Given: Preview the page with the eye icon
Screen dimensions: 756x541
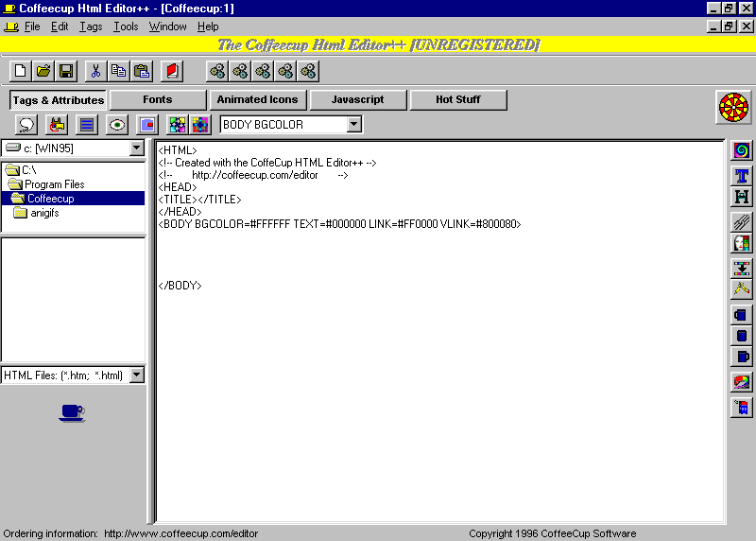Looking at the screenshot, I should tap(117, 125).
